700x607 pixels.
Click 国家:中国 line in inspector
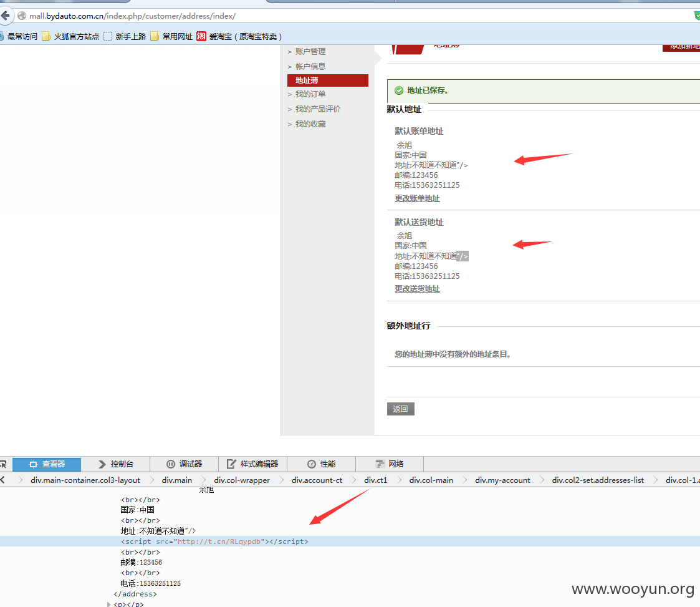(138, 510)
